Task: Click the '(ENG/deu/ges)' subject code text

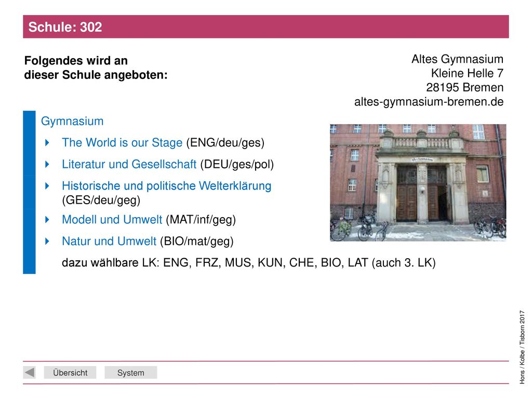Action: (x=225, y=143)
